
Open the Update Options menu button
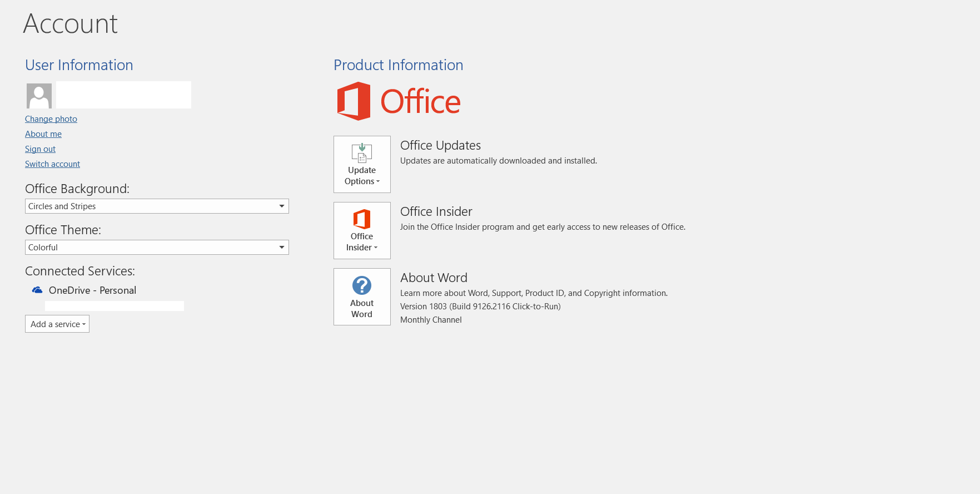coord(362,164)
